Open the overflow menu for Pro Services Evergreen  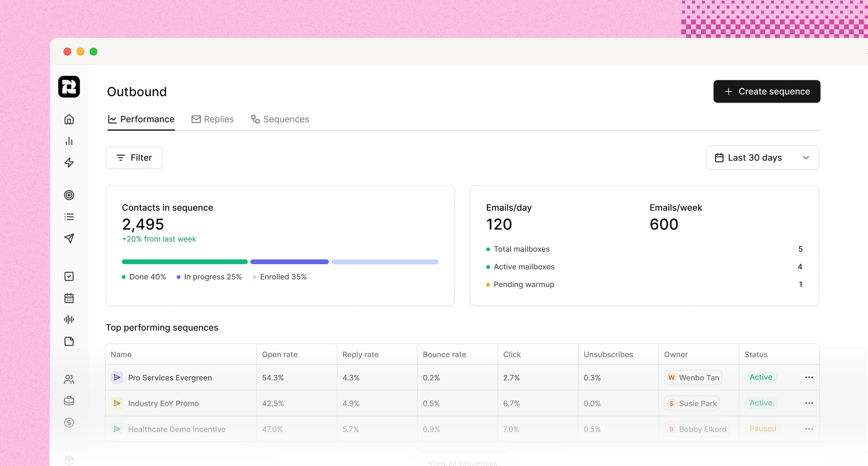[809, 378]
